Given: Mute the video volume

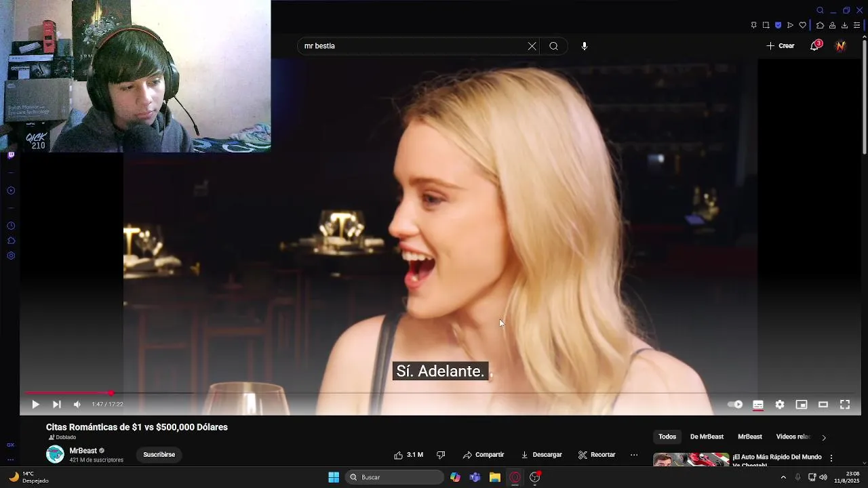Looking at the screenshot, I should click(77, 405).
